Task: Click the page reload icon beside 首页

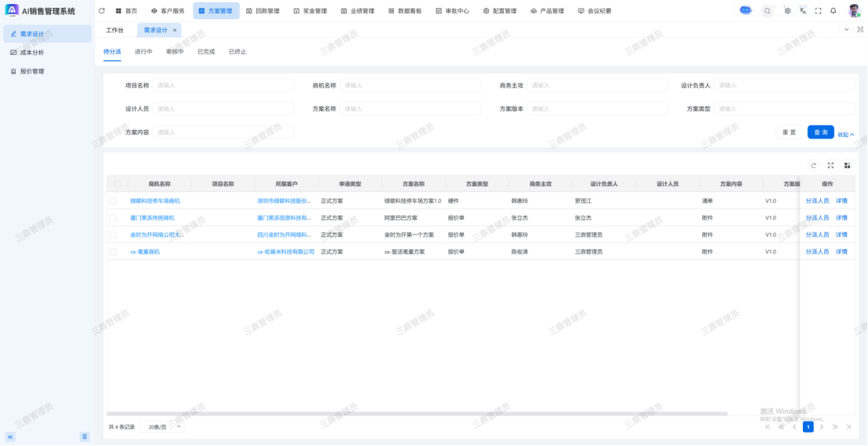Action: (x=102, y=11)
